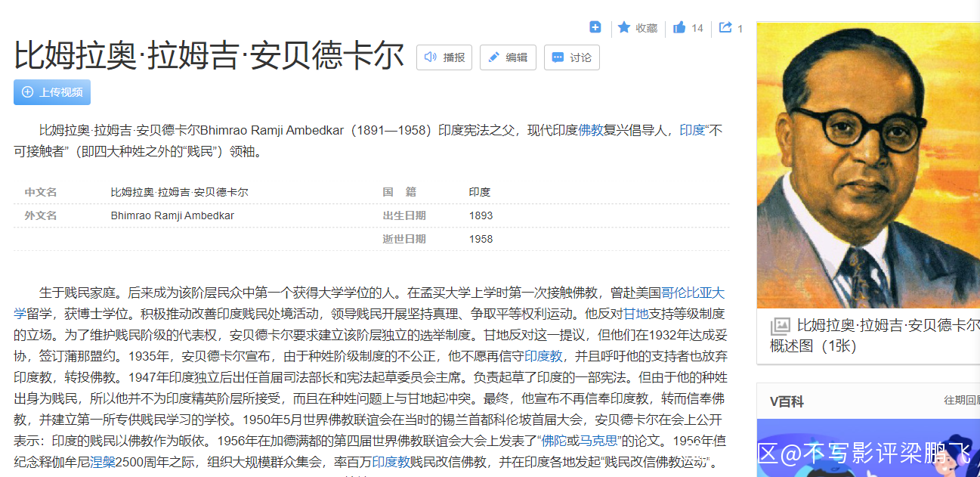This screenshot has height=477, width=980.
Task: Click the page title 比姆拉奥·拉姆吉·安贝德卡尔
Action: coord(209,57)
